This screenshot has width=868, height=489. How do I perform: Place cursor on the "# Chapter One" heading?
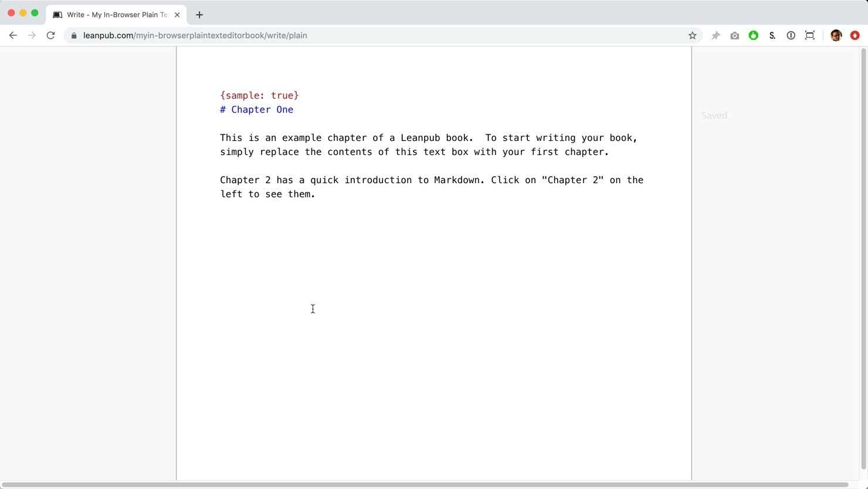[x=262, y=110]
